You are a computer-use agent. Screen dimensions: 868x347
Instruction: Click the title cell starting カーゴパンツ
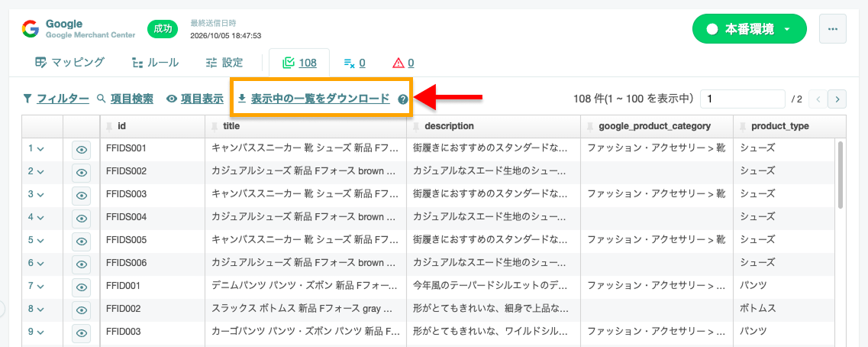tap(305, 332)
